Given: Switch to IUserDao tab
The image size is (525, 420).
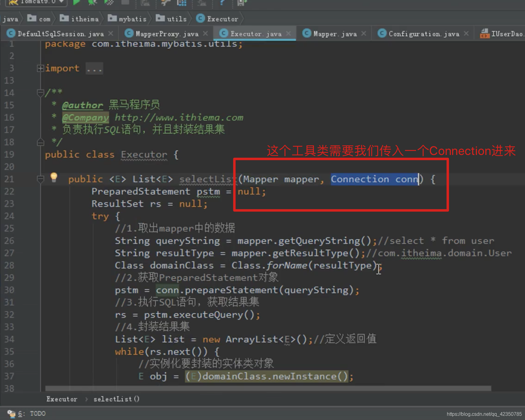Looking at the screenshot, I should pos(502,34).
